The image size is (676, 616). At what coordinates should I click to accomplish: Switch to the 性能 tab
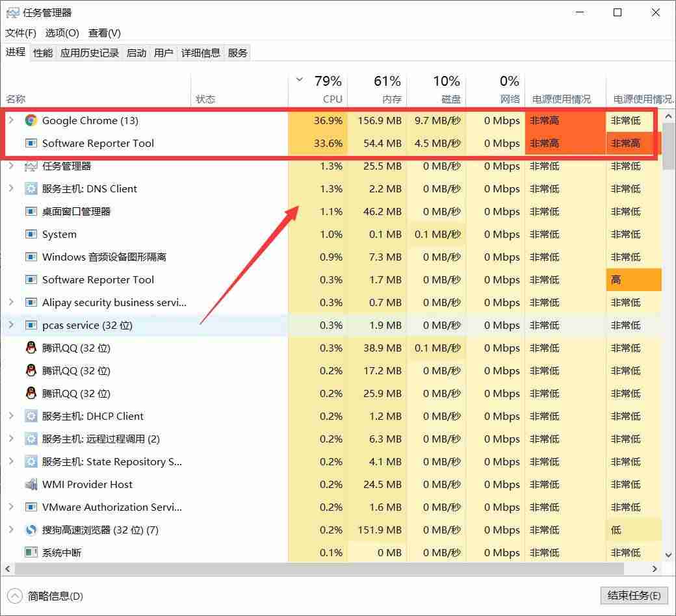pyautogui.click(x=43, y=53)
